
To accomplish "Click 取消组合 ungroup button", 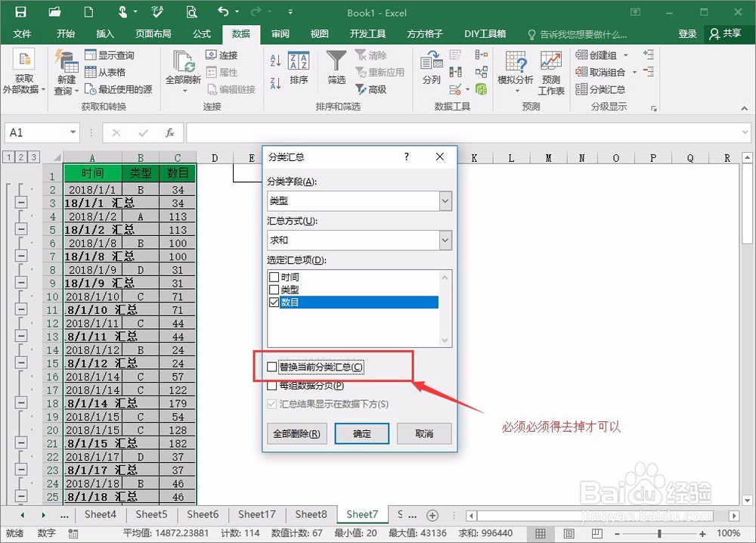I will pos(601,73).
